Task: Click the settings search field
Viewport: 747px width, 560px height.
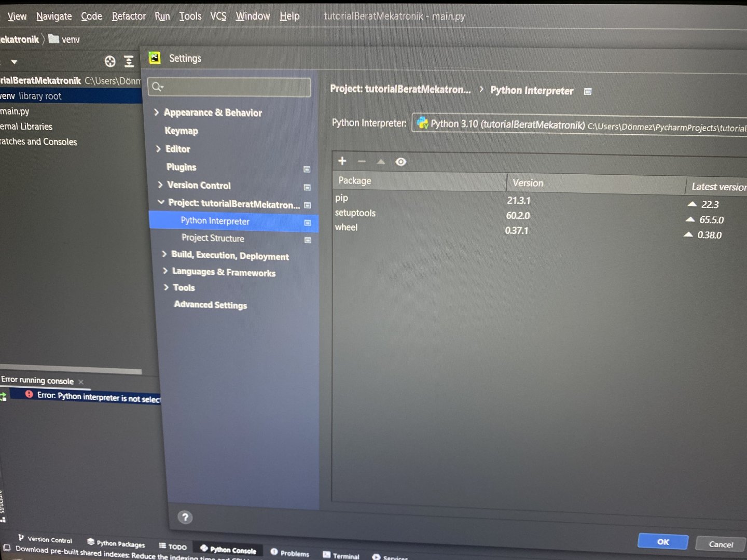Action: tap(229, 87)
